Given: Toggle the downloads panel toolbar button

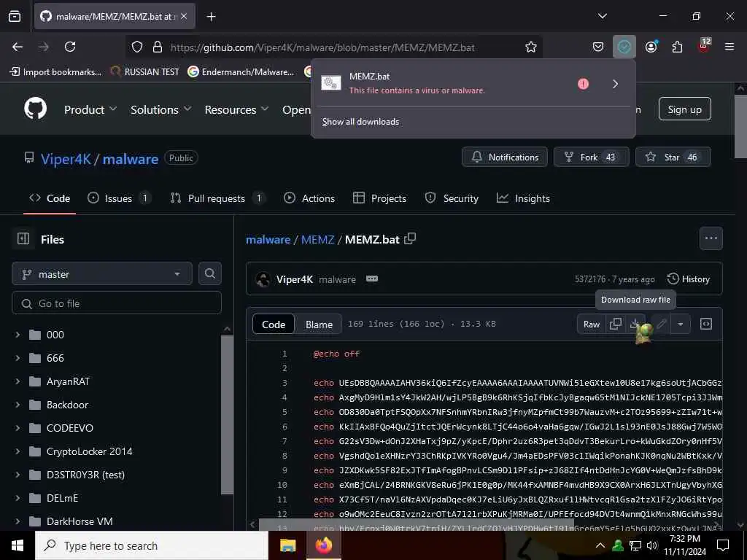Looking at the screenshot, I should tap(624, 47).
